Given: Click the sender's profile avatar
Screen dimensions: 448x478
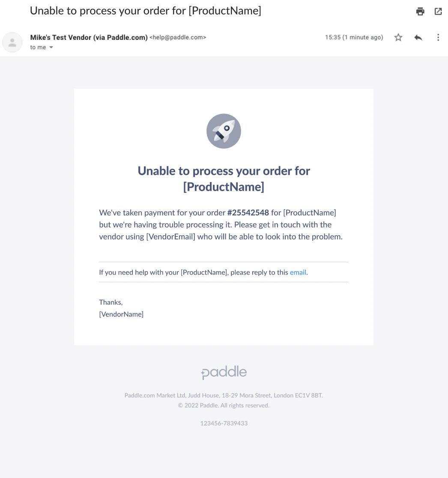Looking at the screenshot, I should [12, 42].
